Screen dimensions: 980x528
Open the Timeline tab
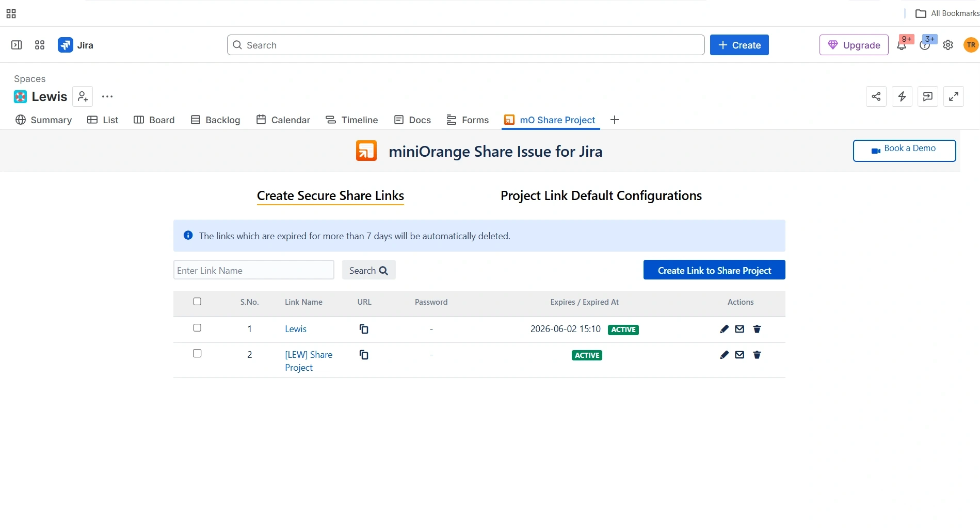[x=352, y=120]
